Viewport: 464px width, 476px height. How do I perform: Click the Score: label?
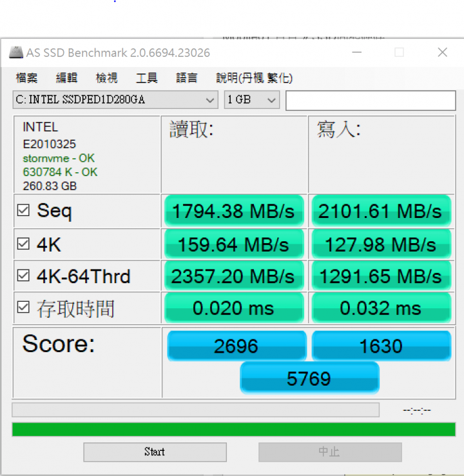(x=59, y=344)
